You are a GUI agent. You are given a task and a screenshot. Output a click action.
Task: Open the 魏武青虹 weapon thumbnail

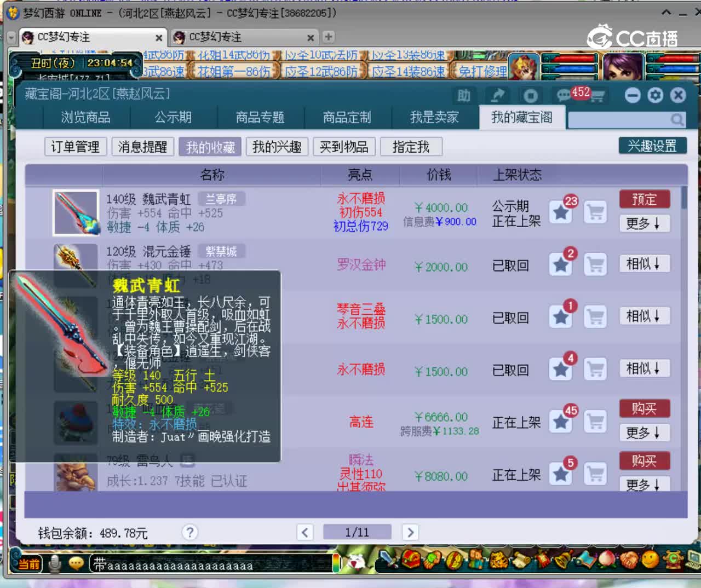coord(76,213)
